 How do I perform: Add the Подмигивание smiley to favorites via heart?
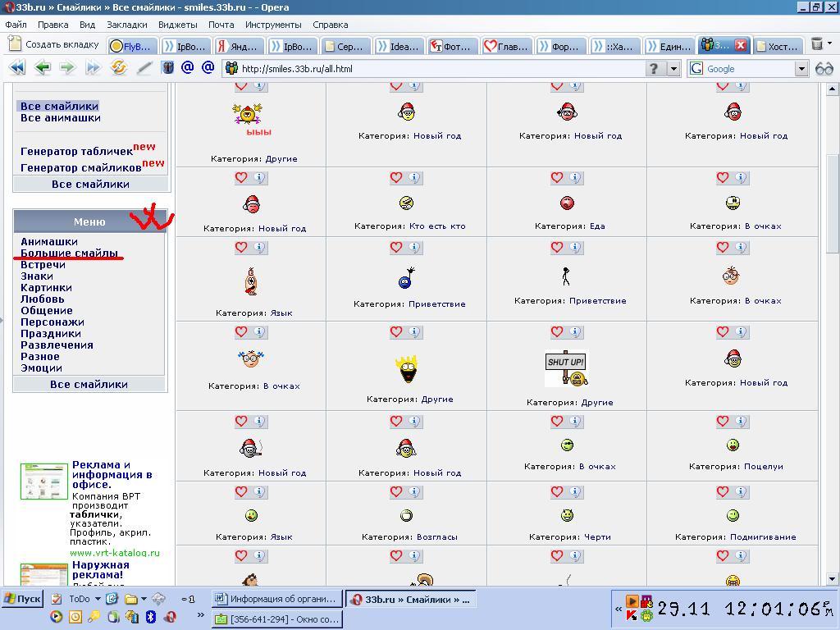point(722,491)
